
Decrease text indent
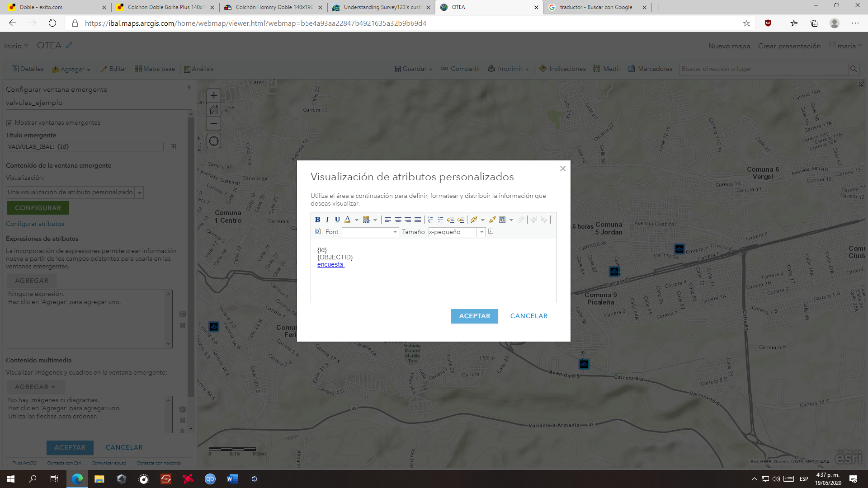461,220
